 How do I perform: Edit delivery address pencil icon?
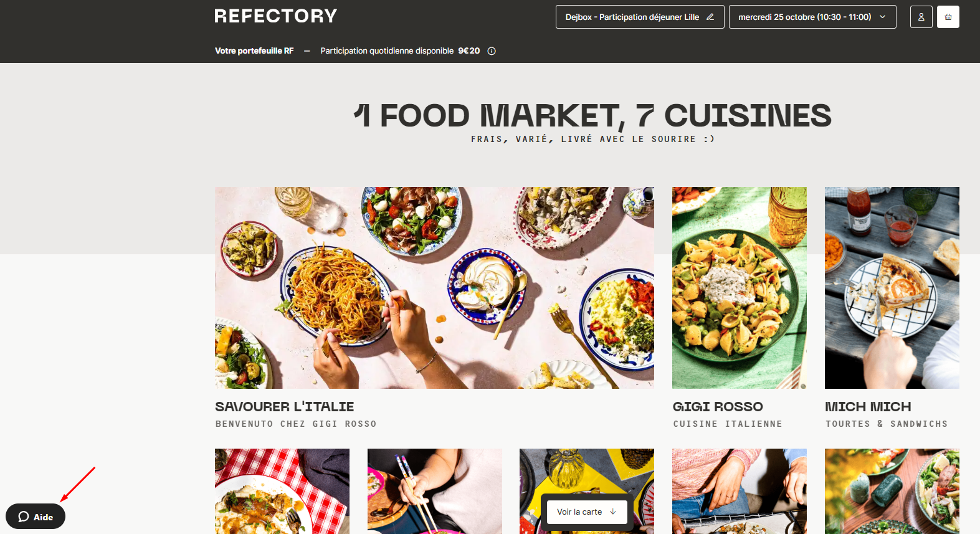pyautogui.click(x=710, y=17)
